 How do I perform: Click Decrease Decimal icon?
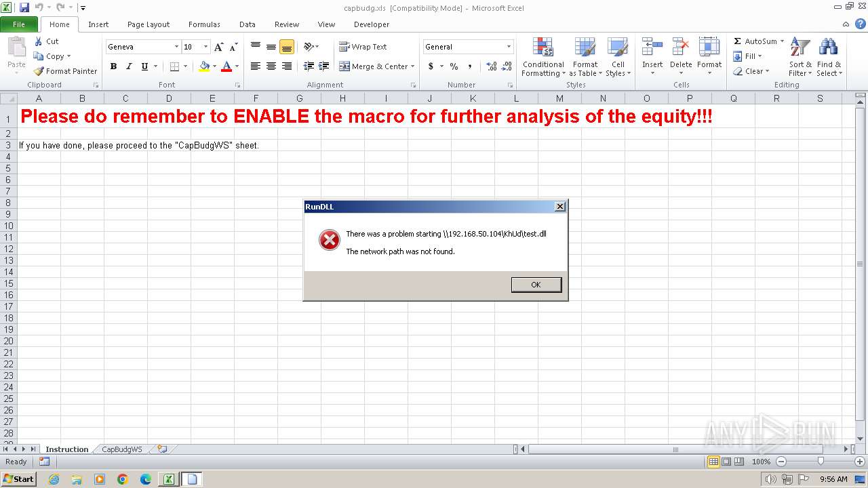507,66
